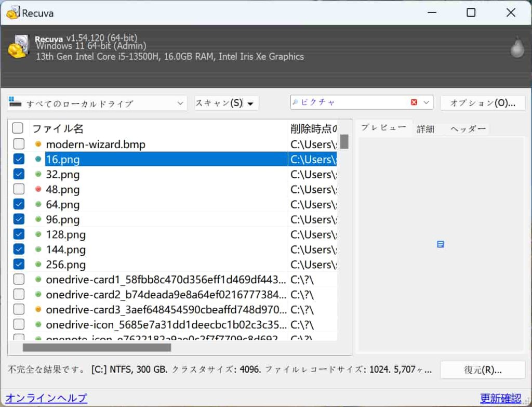Select the onedrive-card1_58fbb8c470... file name

166,279
